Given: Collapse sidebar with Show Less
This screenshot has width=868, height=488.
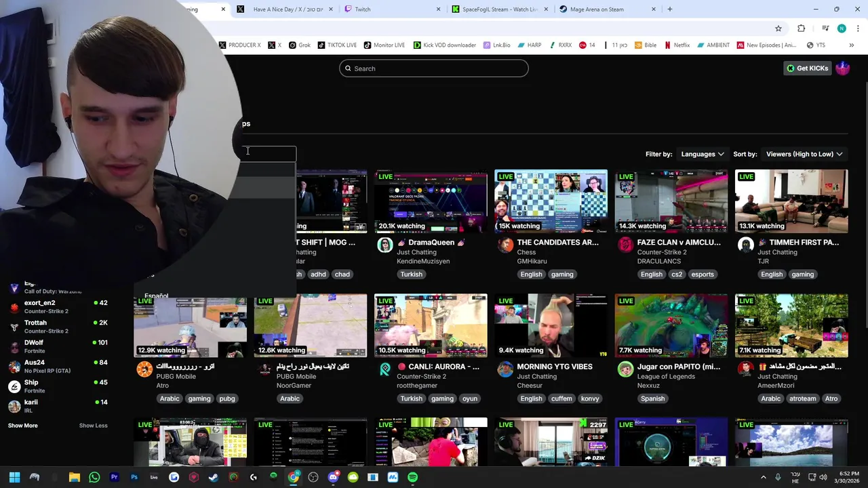Looking at the screenshot, I should tap(93, 426).
